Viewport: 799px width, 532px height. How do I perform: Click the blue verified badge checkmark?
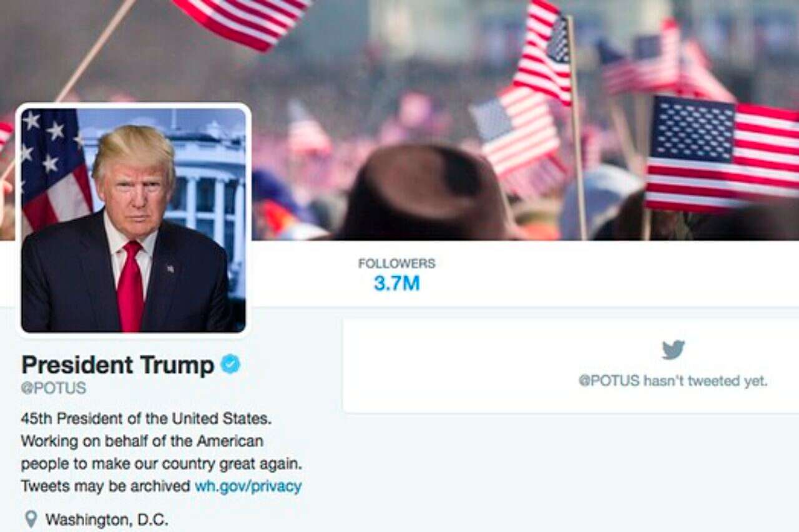click(230, 364)
